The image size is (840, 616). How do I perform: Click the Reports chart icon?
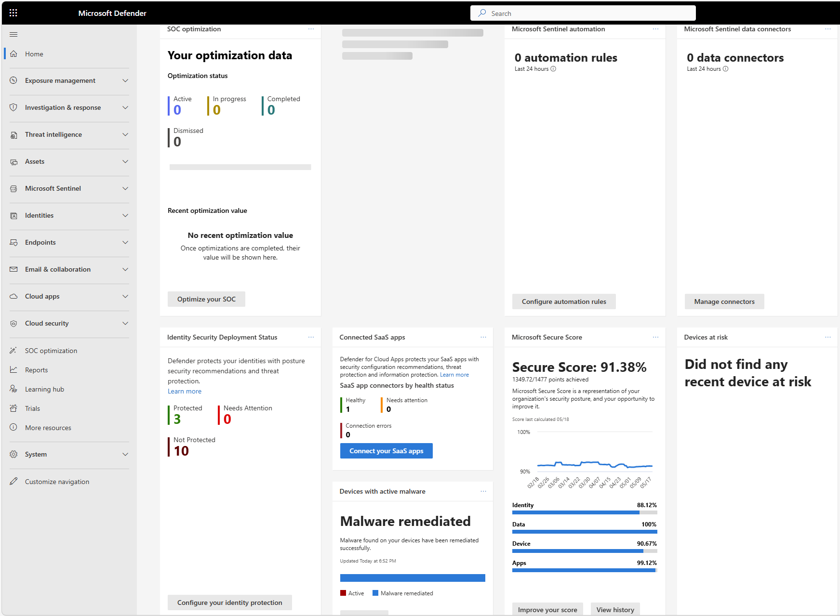(x=13, y=370)
